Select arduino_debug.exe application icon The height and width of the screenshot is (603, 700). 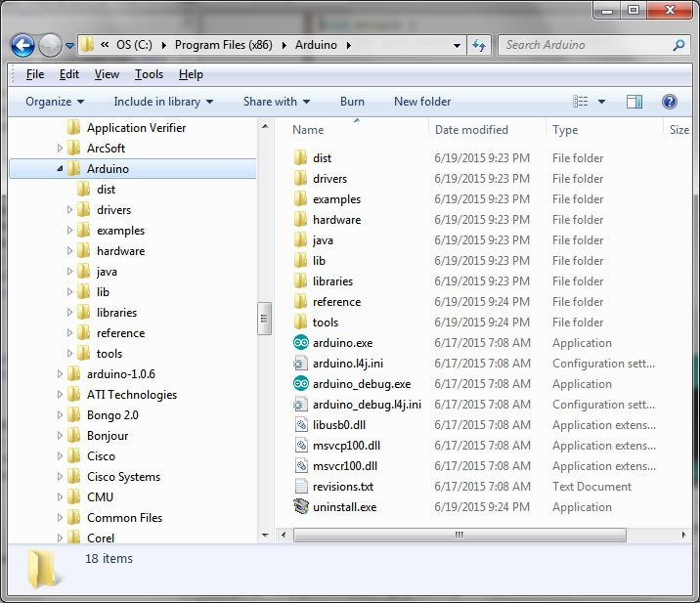301,384
